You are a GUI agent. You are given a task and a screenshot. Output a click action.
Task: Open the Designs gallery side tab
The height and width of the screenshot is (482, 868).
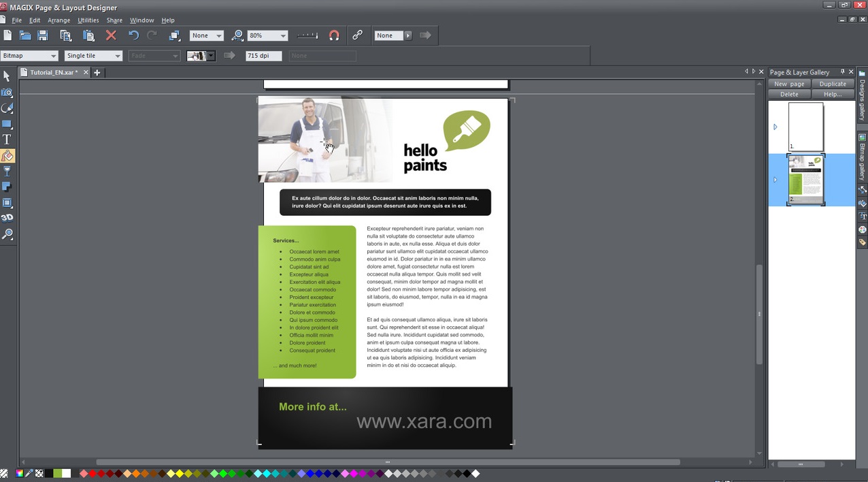click(x=862, y=96)
